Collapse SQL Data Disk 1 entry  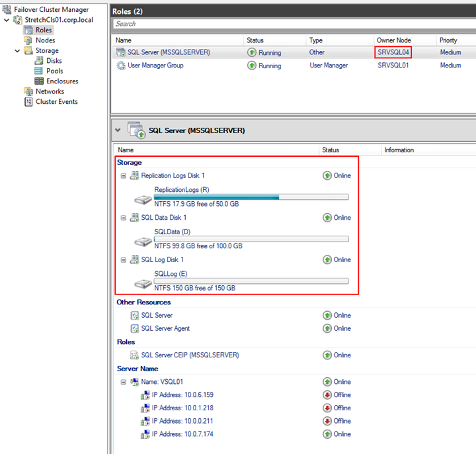(x=123, y=218)
